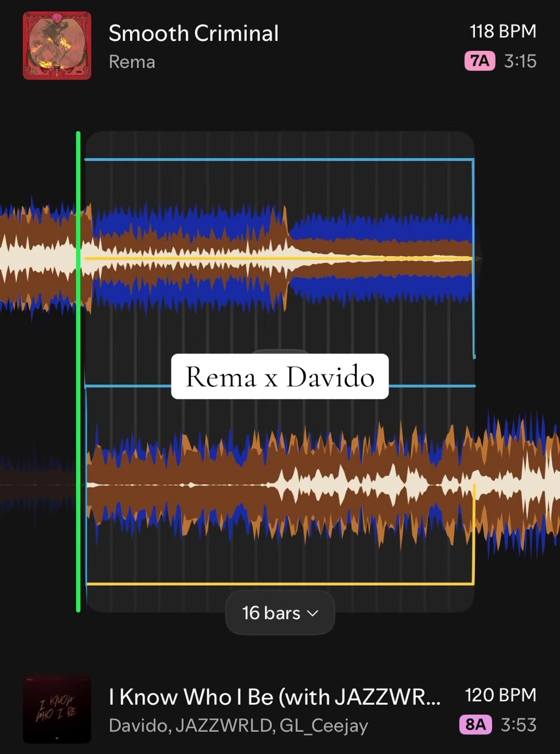
Task: Open the 16 bars transition length dropdown
Action: coord(280,612)
